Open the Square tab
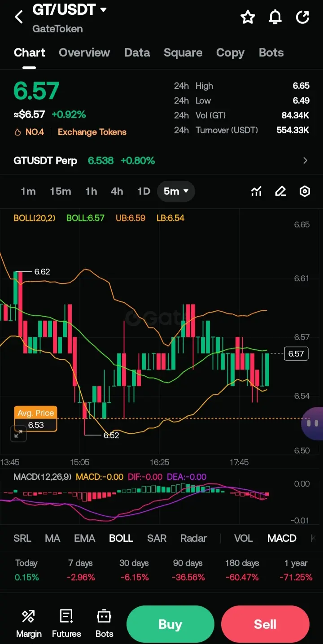323x644 pixels. click(183, 52)
